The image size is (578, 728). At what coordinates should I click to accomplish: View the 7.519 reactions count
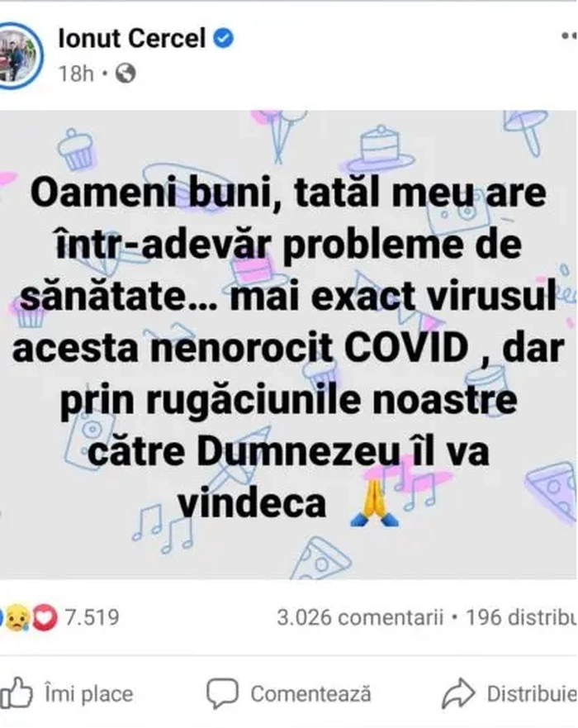(x=92, y=617)
